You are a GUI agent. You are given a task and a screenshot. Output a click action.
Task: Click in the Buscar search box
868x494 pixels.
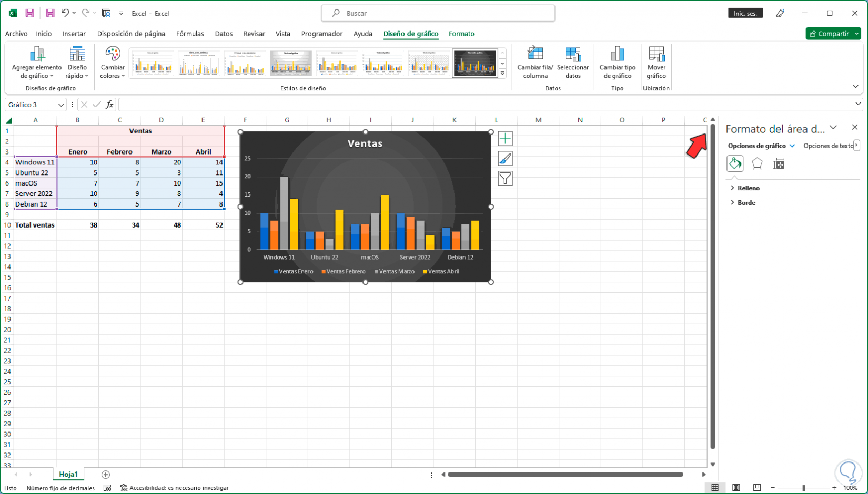click(438, 13)
